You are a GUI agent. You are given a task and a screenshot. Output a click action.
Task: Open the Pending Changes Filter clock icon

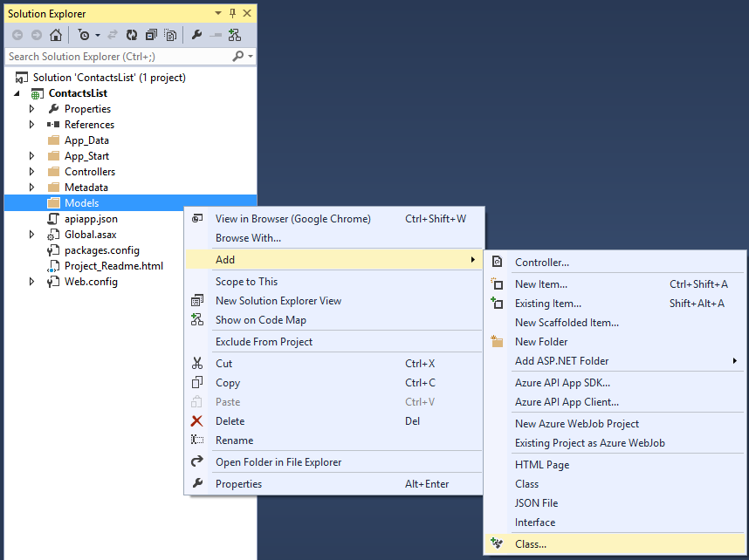tap(84, 35)
